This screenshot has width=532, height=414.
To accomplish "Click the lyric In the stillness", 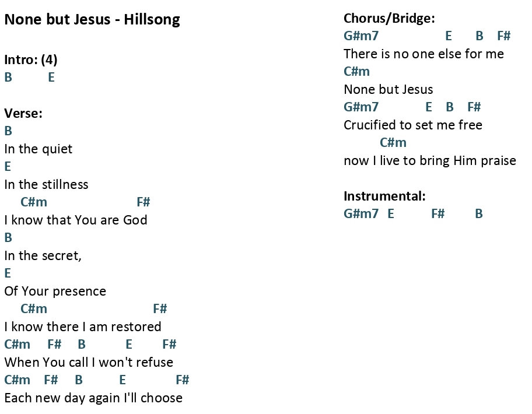I will click(x=46, y=184).
